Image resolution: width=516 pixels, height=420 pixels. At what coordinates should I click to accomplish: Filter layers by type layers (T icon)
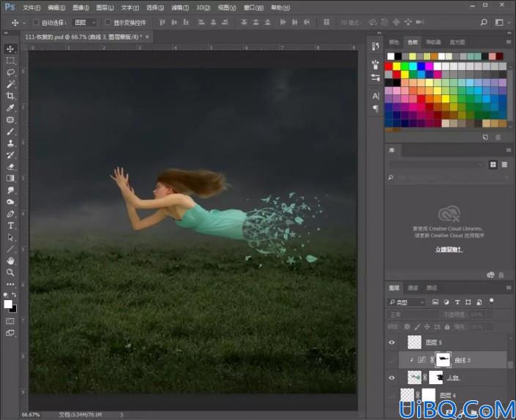click(x=457, y=302)
